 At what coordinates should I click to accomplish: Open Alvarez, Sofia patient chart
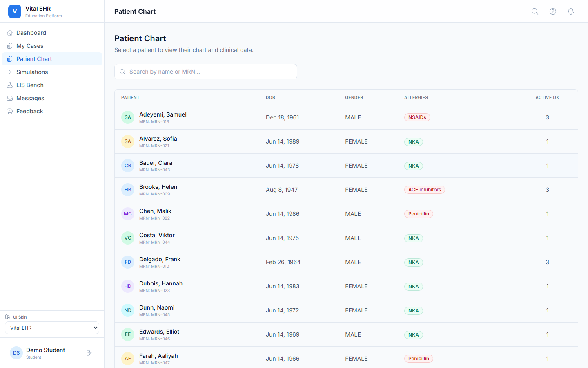point(346,141)
